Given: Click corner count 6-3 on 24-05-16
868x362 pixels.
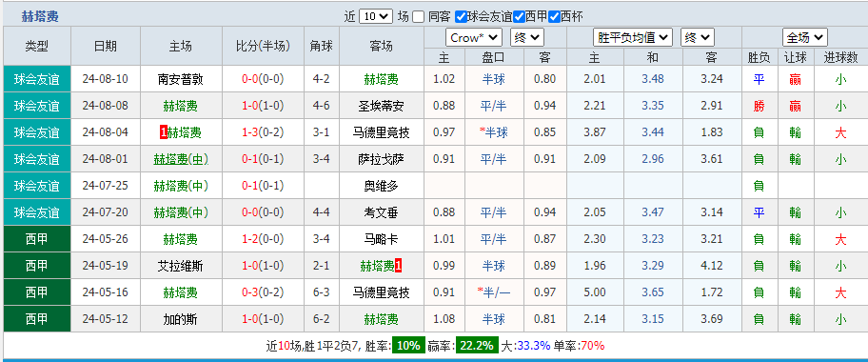Looking at the screenshot, I should 322,292.
